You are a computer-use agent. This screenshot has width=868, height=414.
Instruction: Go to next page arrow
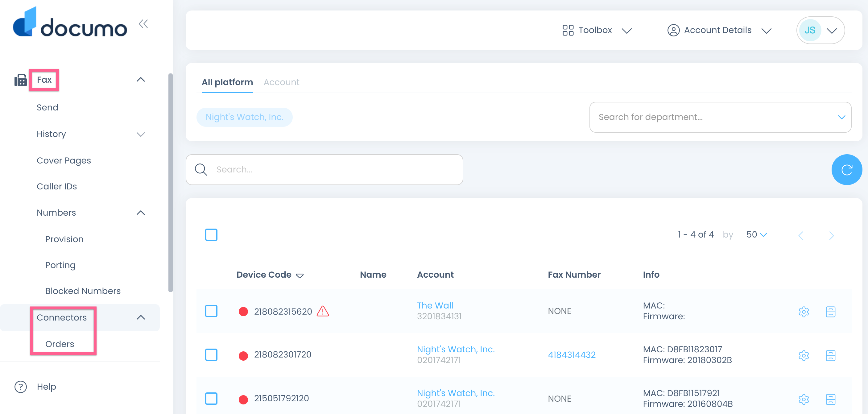click(831, 235)
